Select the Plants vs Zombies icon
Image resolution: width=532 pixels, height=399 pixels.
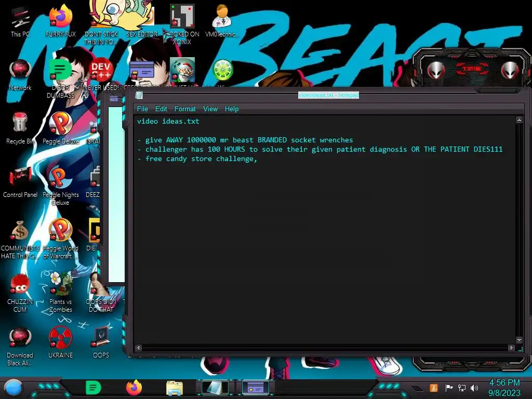click(60, 292)
